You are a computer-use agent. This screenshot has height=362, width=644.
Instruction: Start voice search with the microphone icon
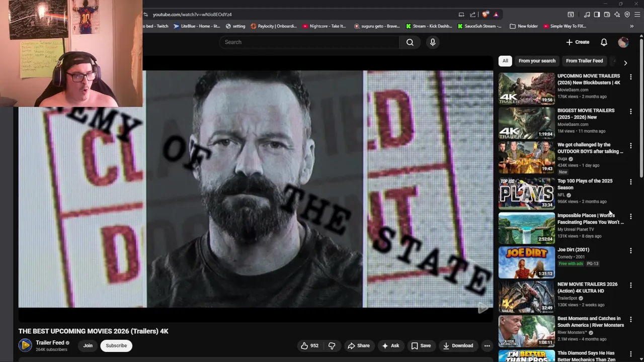pos(433,42)
